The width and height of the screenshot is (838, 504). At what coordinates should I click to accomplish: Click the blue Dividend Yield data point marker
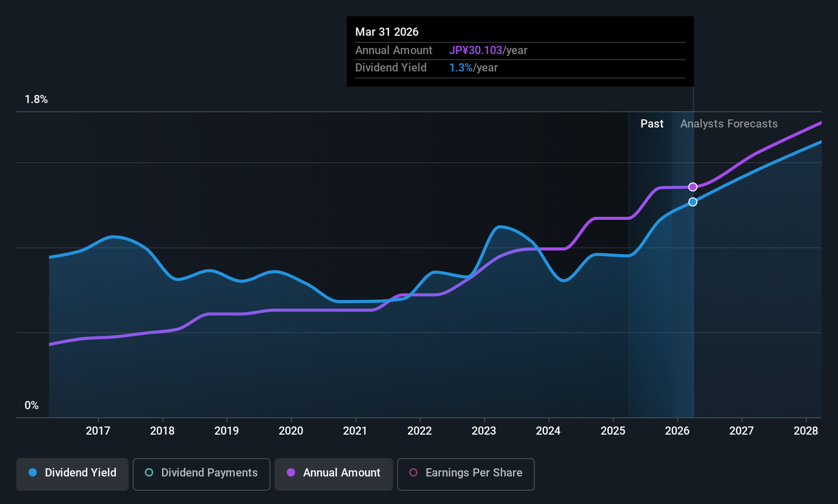693,202
